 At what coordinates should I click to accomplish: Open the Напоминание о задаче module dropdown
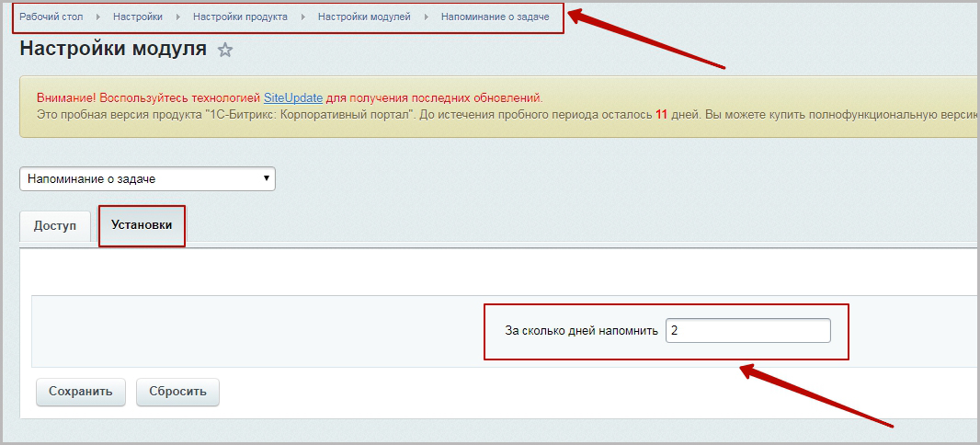[147, 178]
